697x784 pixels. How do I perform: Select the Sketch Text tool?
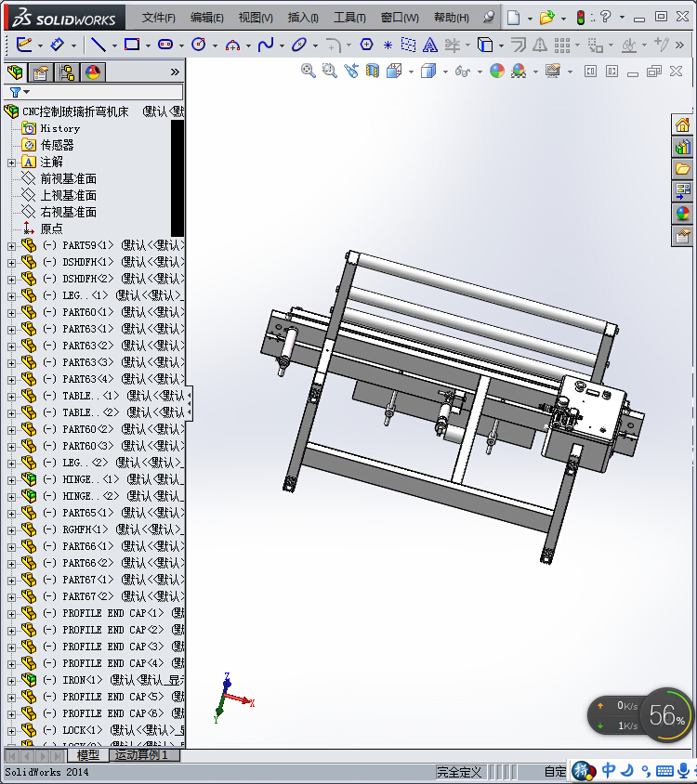[429, 45]
